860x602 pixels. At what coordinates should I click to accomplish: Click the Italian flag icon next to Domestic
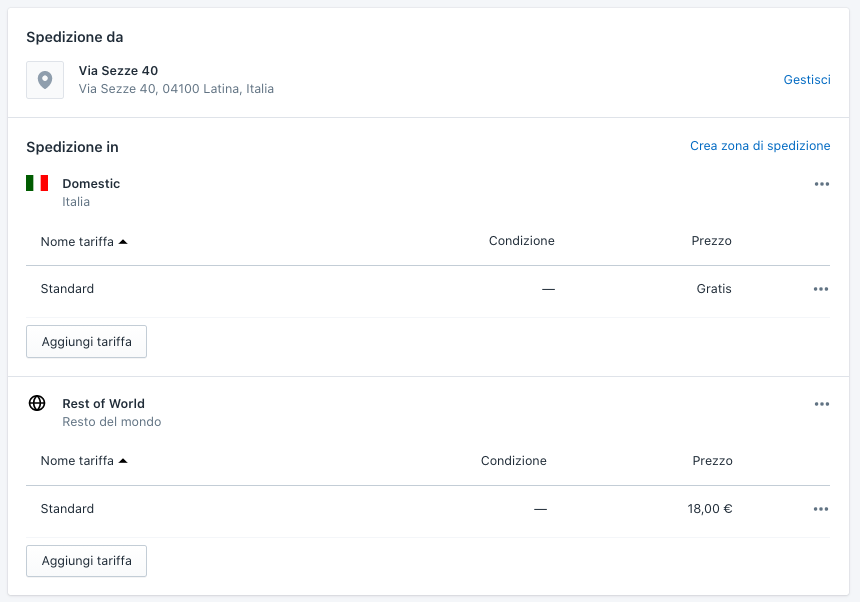37,183
